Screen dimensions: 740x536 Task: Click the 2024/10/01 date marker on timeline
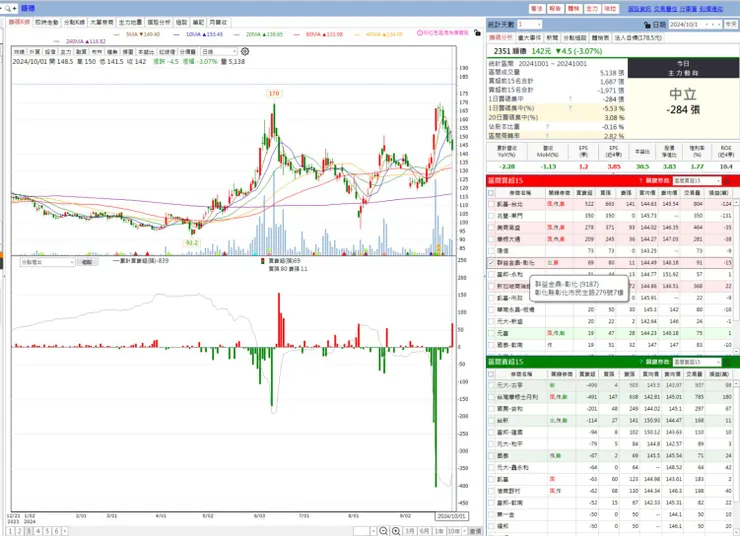pos(451,516)
